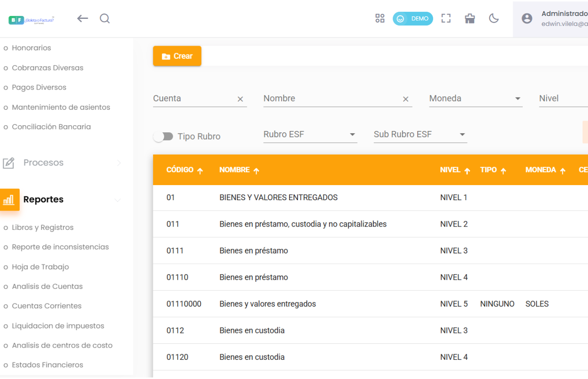Enable the Tipo Rubro toggle
Image resolution: width=588 pixels, height=379 pixels.
click(163, 137)
